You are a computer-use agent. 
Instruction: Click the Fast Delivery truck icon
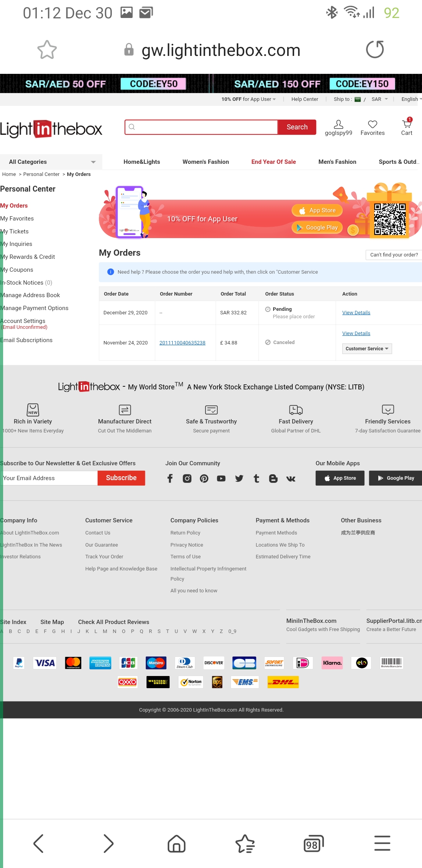coord(296,410)
